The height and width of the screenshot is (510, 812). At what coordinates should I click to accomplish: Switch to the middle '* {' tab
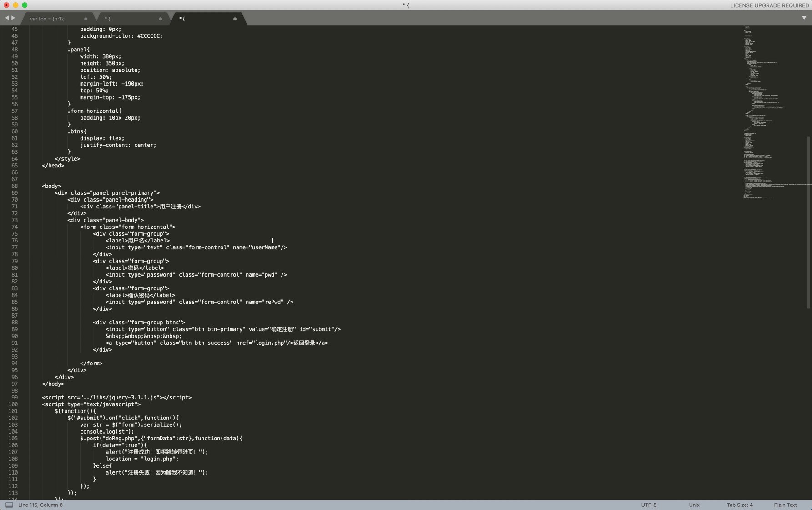click(108, 19)
